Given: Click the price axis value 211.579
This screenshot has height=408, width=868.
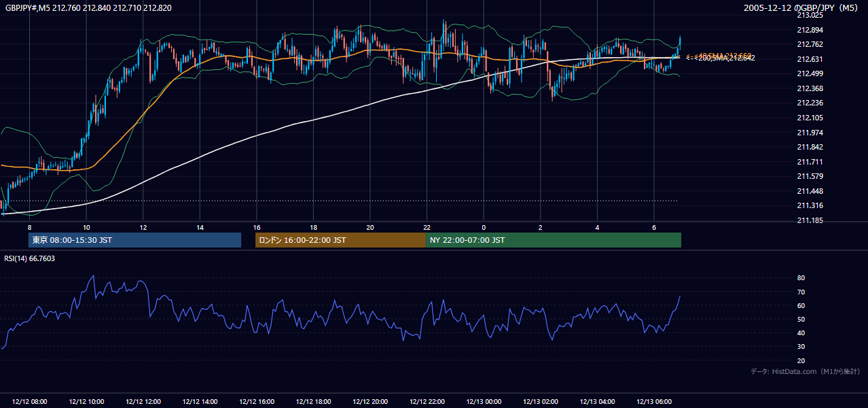Looking at the screenshot, I should click(x=810, y=177).
